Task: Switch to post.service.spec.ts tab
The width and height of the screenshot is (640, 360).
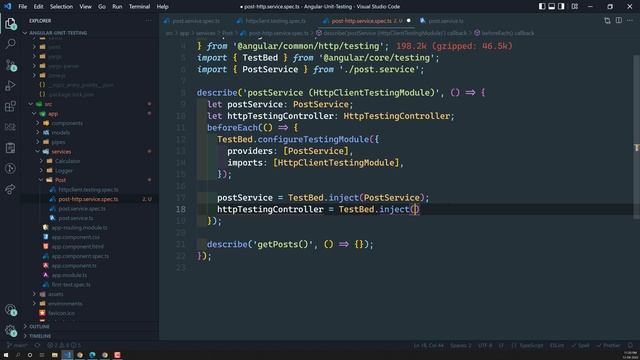Action: (x=195, y=21)
